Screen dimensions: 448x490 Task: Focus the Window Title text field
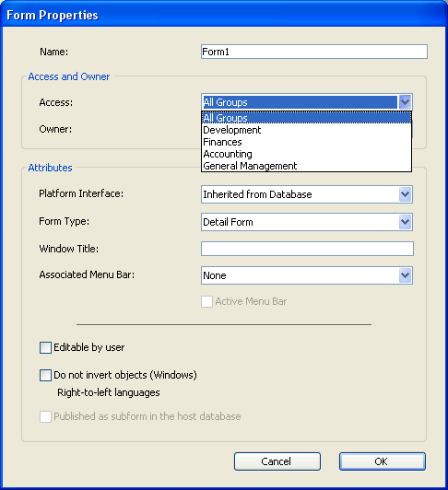coord(307,249)
